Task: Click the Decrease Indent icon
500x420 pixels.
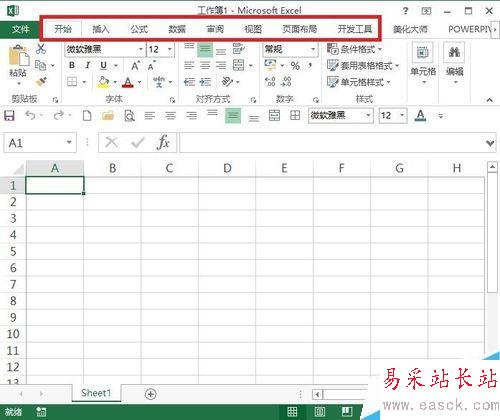Action: point(189,82)
